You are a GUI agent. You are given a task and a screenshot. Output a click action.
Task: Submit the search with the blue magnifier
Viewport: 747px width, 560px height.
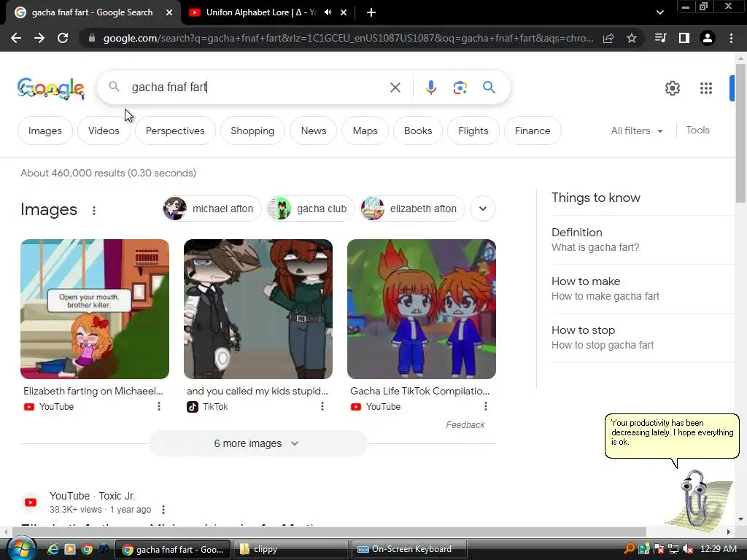coord(489,87)
